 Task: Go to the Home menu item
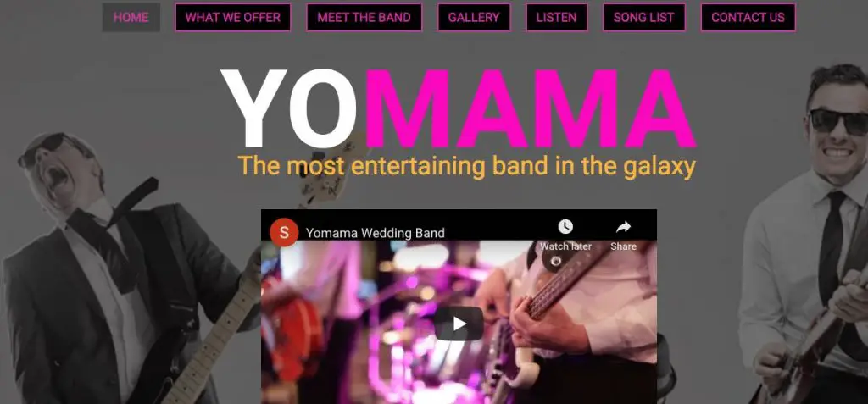click(x=131, y=17)
